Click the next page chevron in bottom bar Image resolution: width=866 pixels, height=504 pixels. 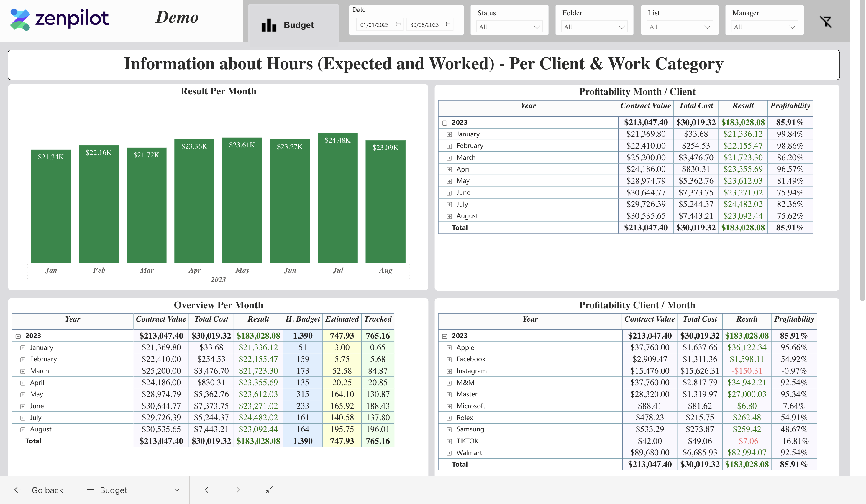point(238,490)
